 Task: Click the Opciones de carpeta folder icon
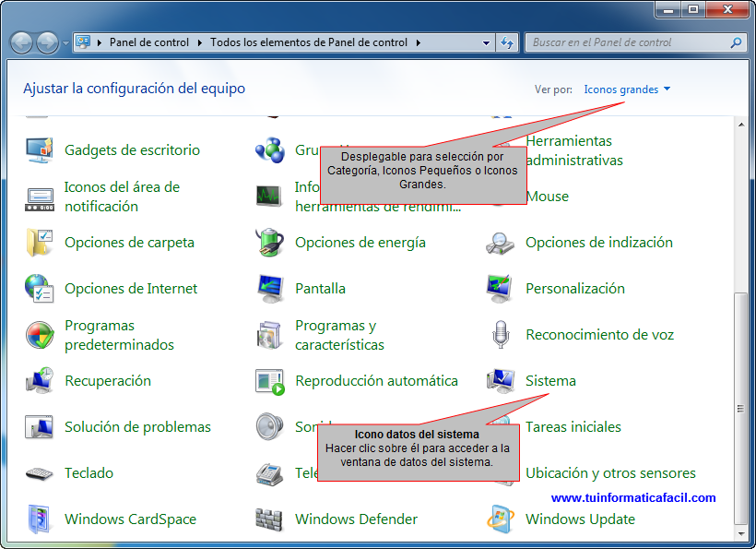click(x=39, y=243)
